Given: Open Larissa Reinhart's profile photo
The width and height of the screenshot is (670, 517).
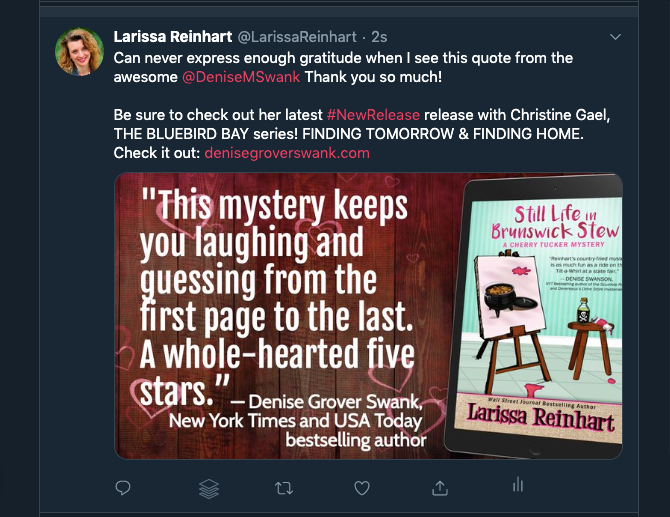Looking at the screenshot, I should (77, 51).
